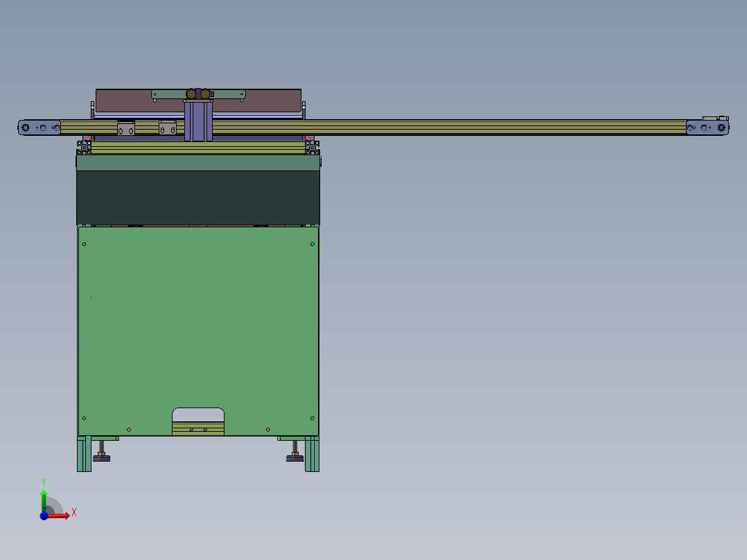The width and height of the screenshot is (747, 560).
Task: Click the blue Z axis ball of the triad
Action: coord(44,516)
